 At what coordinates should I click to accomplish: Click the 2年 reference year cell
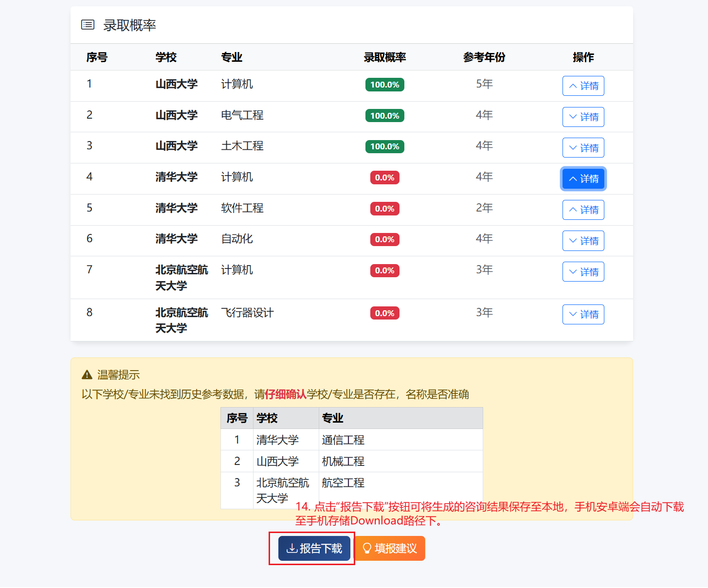click(484, 208)
